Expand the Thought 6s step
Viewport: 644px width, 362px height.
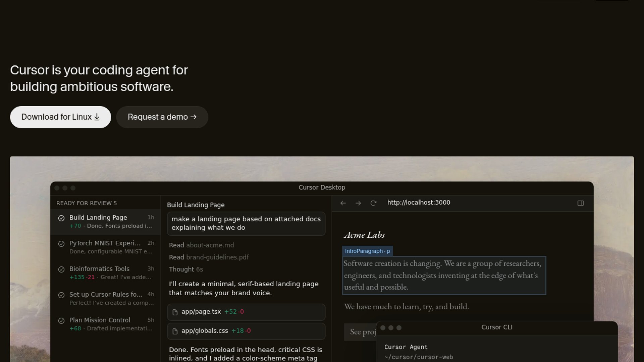tap(186, 269)
